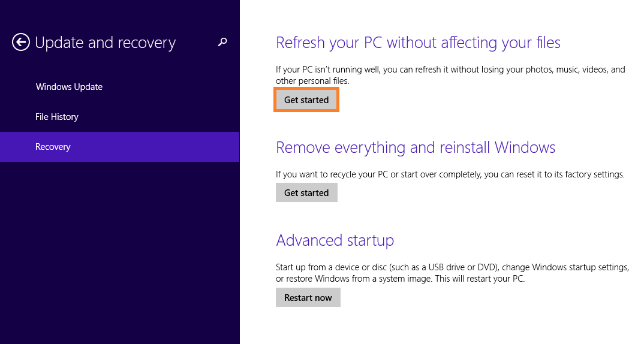Image resolution: width=644 pixels, height=344 pixels.
Task: Click the "Remove everything and reinstall Windows" heading
Action: pyautogui.click(x=416, y=147)
